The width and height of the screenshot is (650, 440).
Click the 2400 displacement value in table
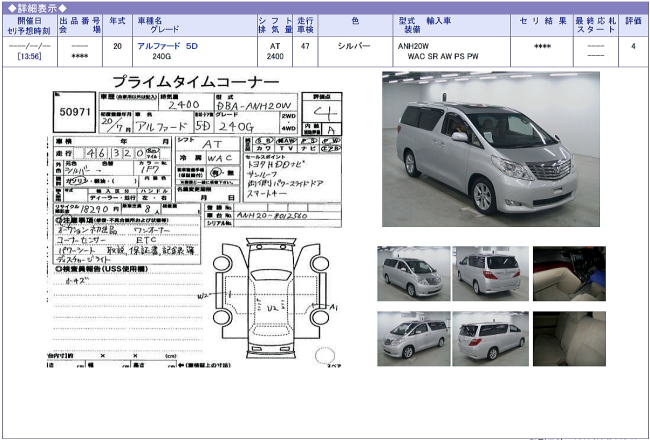click(275, 56)
